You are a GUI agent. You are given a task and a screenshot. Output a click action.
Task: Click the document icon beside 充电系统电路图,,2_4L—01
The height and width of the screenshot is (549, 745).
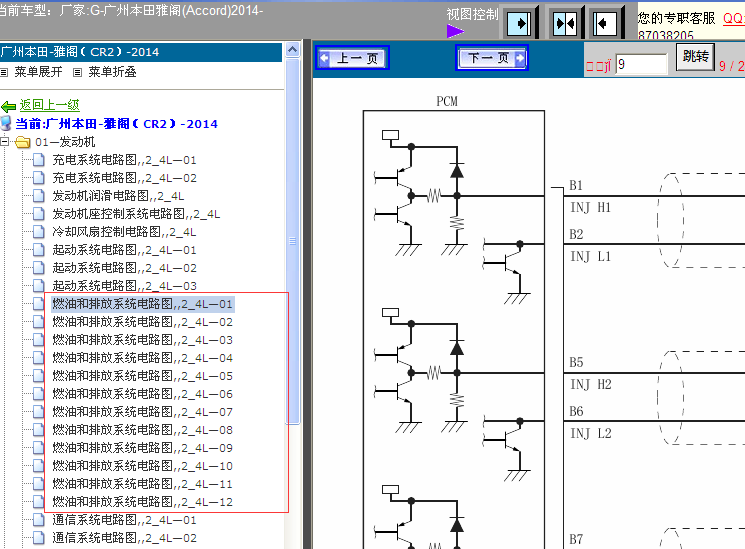pyautogui.click(x=38, y=160)
